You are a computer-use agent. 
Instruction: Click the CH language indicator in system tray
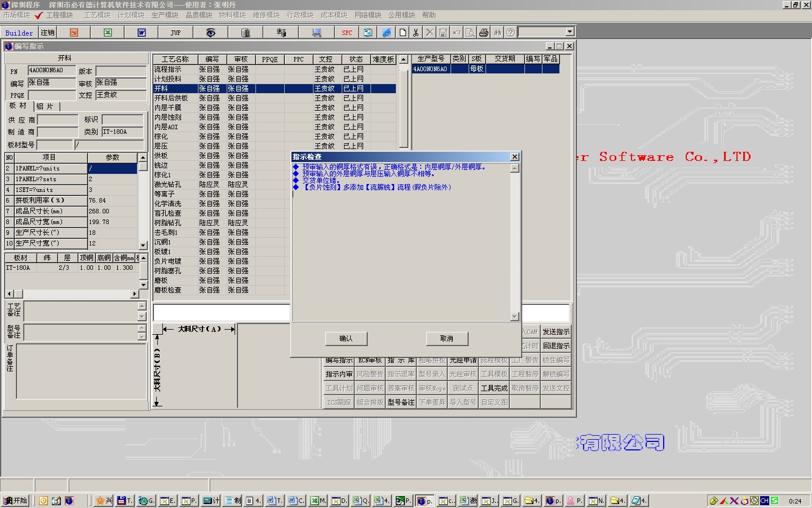[x=765, y=501]
